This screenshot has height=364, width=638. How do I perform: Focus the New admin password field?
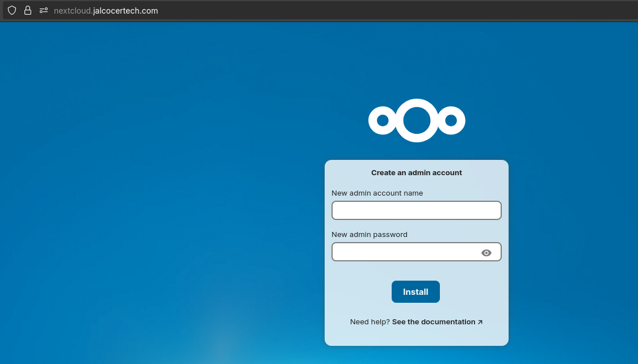416,252
